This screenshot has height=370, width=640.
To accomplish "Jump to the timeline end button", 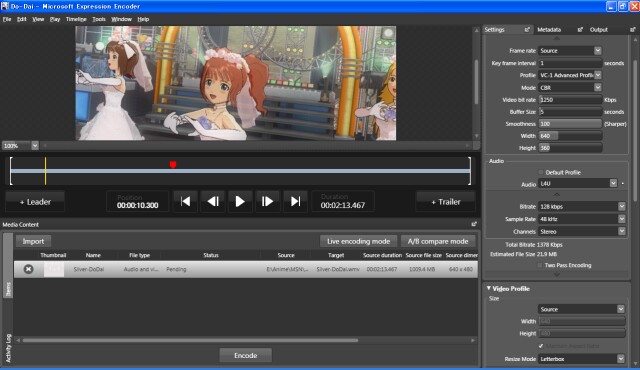I will click(x=295, y=202).
